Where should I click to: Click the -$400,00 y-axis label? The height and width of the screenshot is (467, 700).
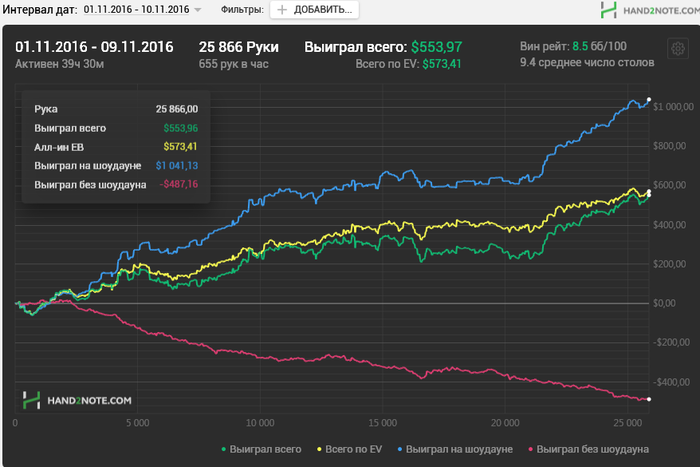click(671, 382)
